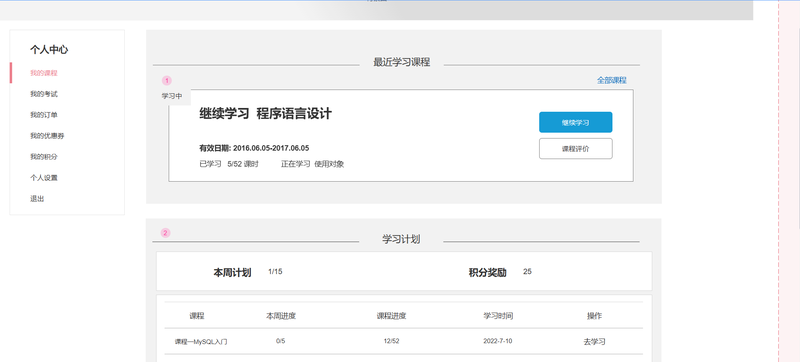Click the course title 继续学习 程序语言设计

(x=265, y=113)
